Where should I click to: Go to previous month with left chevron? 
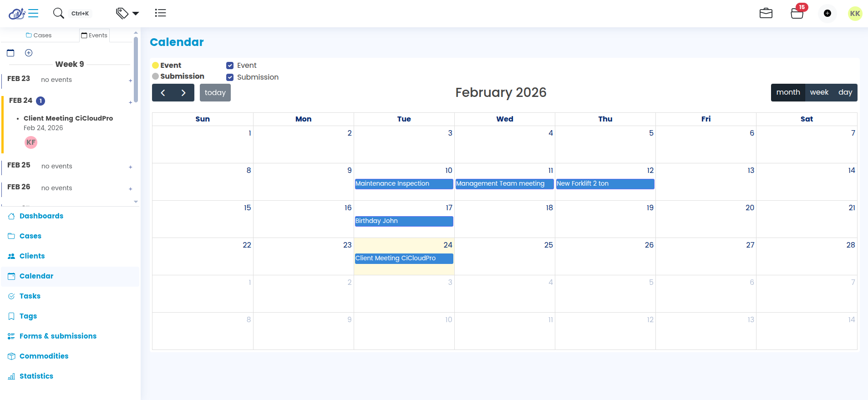pyautogui.click(x=163, y=93)
